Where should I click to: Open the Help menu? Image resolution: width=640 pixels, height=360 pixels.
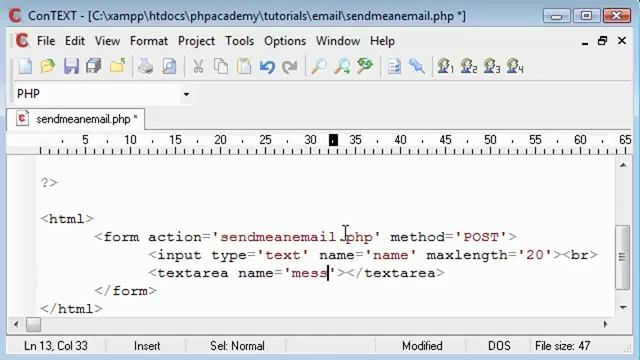[382, 41]
